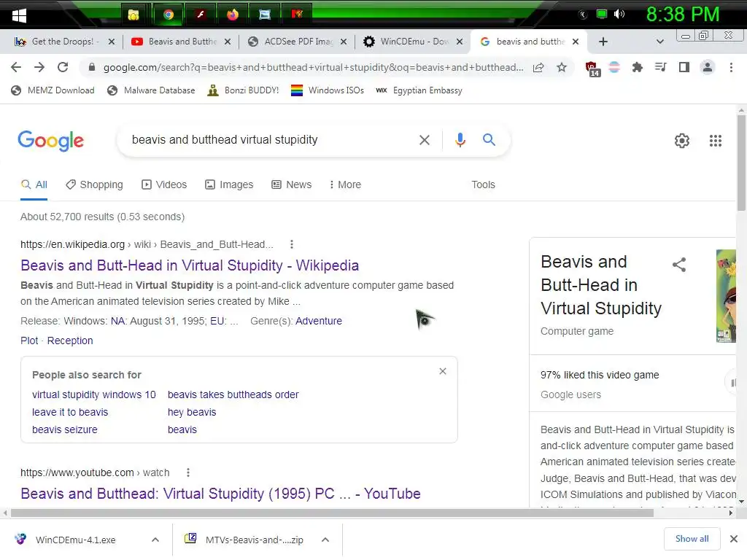Open options for the YouTube result
Screen dimensions: 747x560
pyautogui.click(x=188, y=472)
